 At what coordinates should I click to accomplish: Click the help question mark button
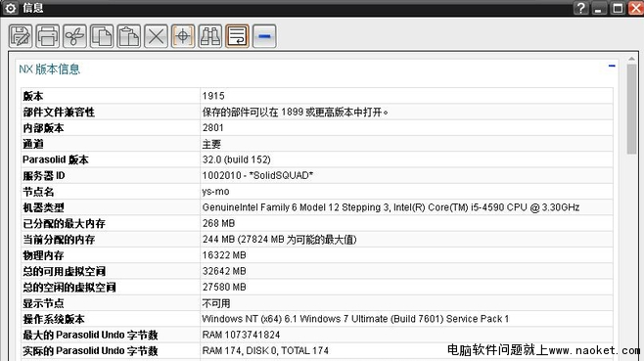pos(580,8)
